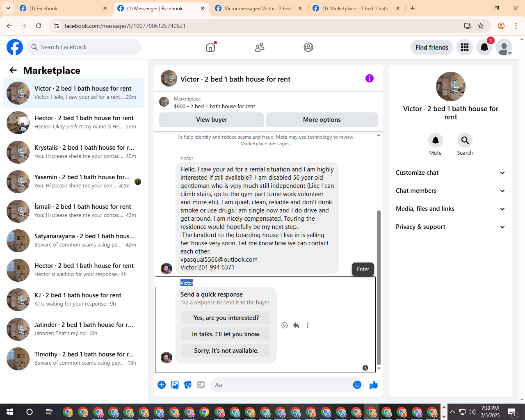The height and width of the screenshot is (420, 525).
Task: Open the Friends icon in top navigation
Action: [x=260, y=47]
